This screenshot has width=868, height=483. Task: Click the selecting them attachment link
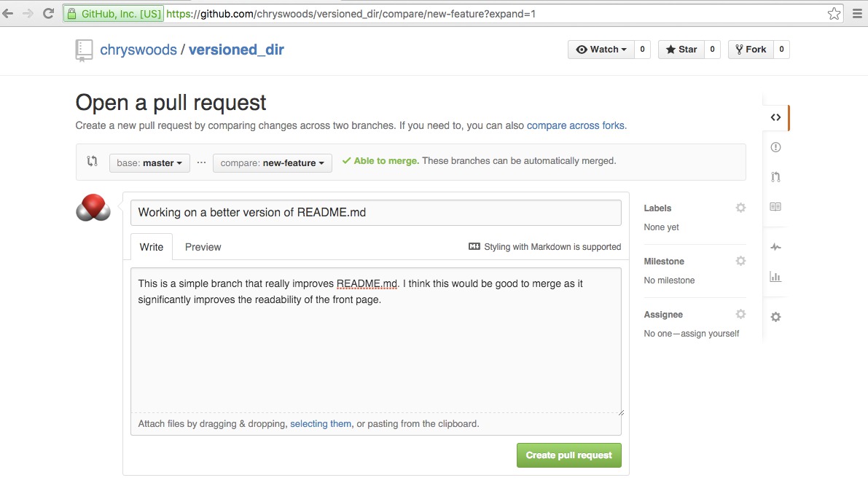(321, 424)
